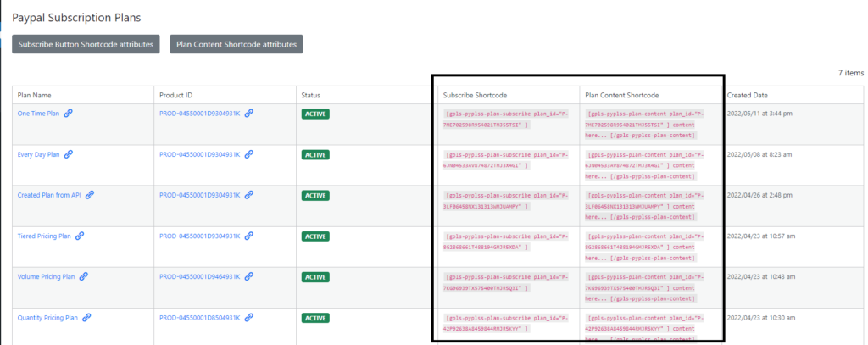Click the Paypal Subscription Plans heading
The width and height of the screenshot is (868, 345).
(x=76, y=18)
